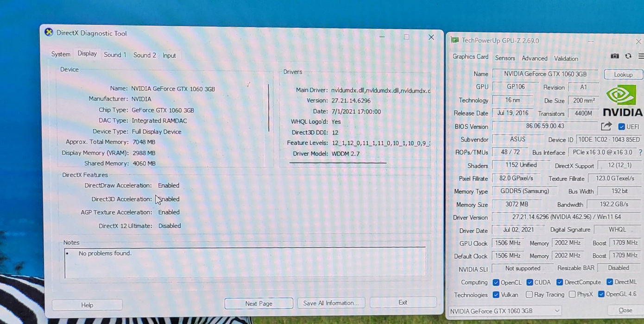Click the DirectX Diagnostic Tool title icon
644x324 pixels.
tap(49, 32)
